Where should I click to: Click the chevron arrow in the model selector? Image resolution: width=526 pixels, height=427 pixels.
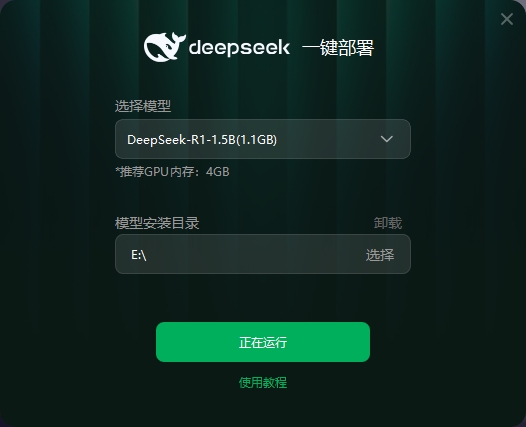(387, 139)
